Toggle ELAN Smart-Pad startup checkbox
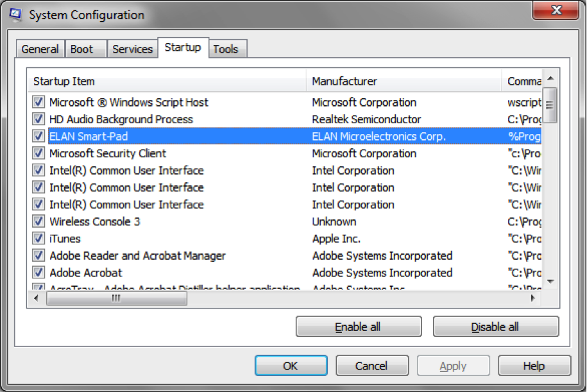Image resolution: width=587 pixels, height=392 pixels. click(38, 137)
